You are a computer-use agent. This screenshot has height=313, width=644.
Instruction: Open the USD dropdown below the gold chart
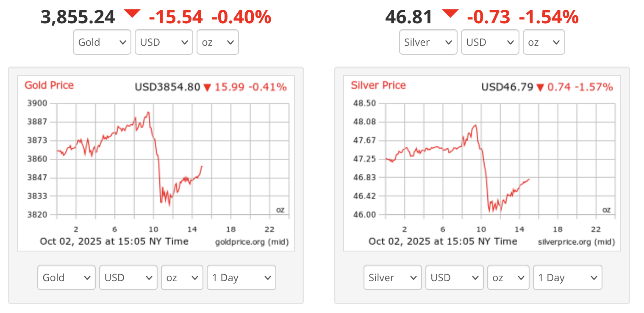pos(128,277)
